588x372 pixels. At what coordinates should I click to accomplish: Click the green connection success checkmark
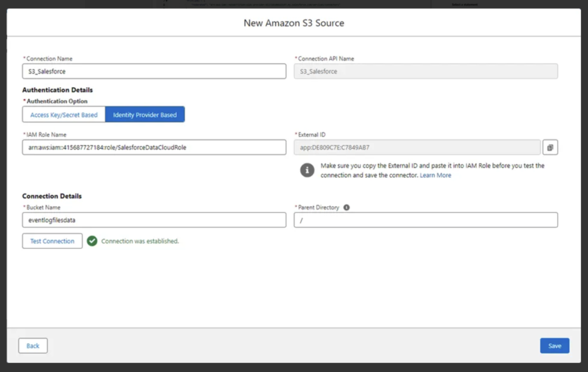click(x=92, y=241)
